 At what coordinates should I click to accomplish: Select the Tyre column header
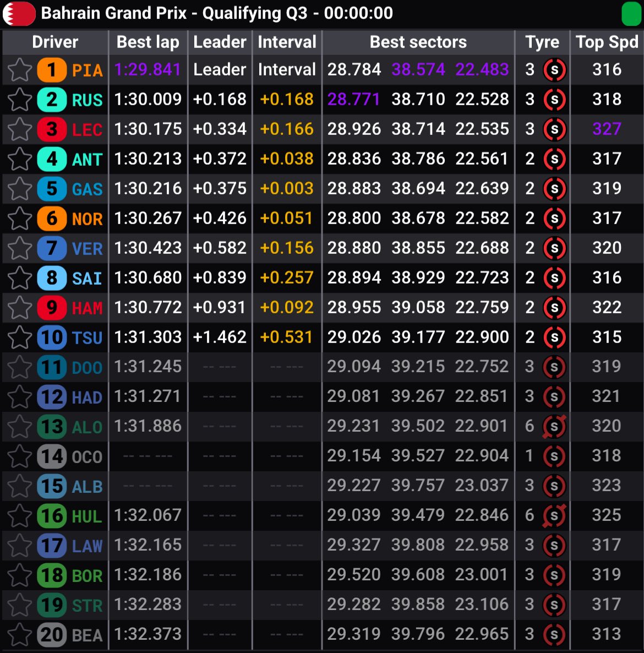[542, 42]
